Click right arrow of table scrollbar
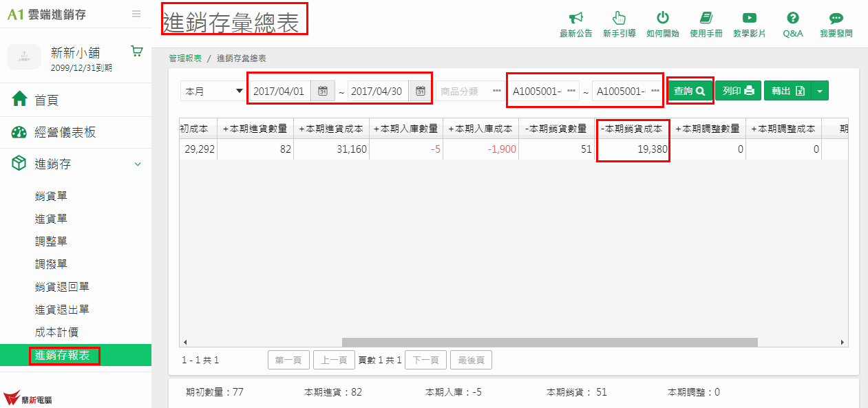 pos(843,342)
